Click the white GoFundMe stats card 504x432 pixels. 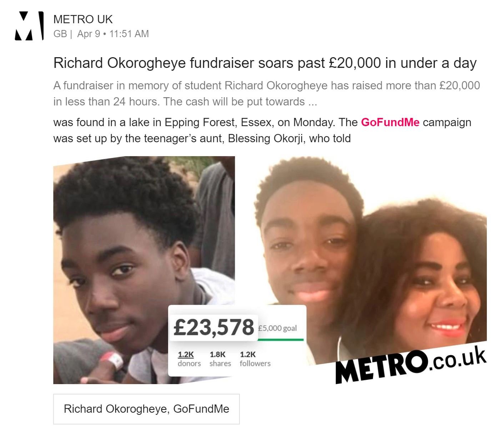[237, 341]
